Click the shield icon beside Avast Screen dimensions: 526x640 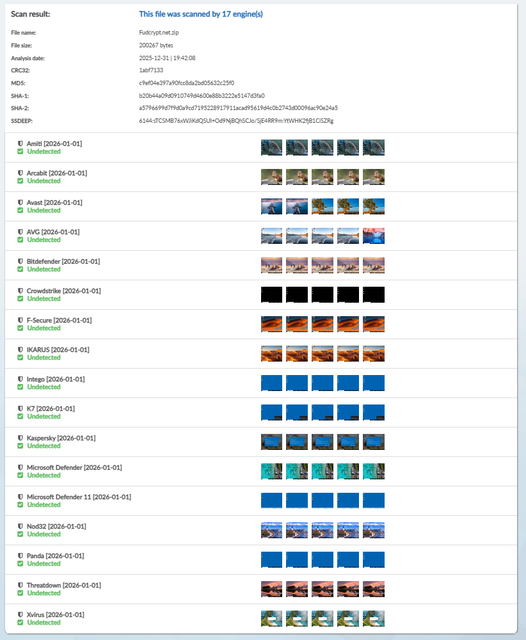pyautogui.click(x=20, y=202)
